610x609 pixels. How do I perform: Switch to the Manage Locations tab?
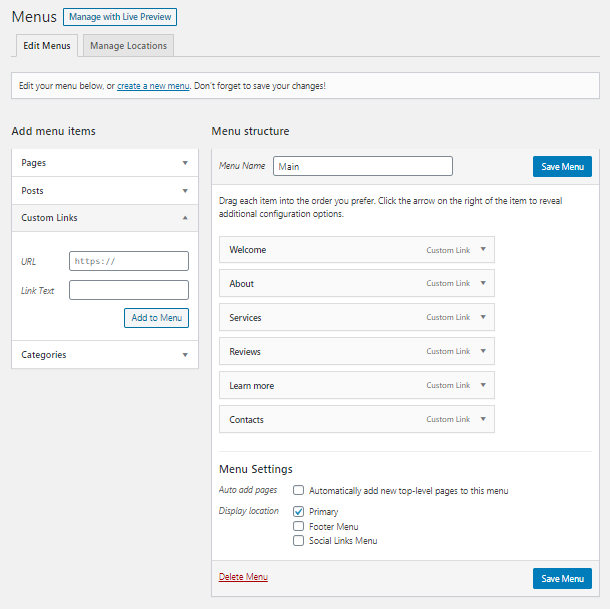128,46
